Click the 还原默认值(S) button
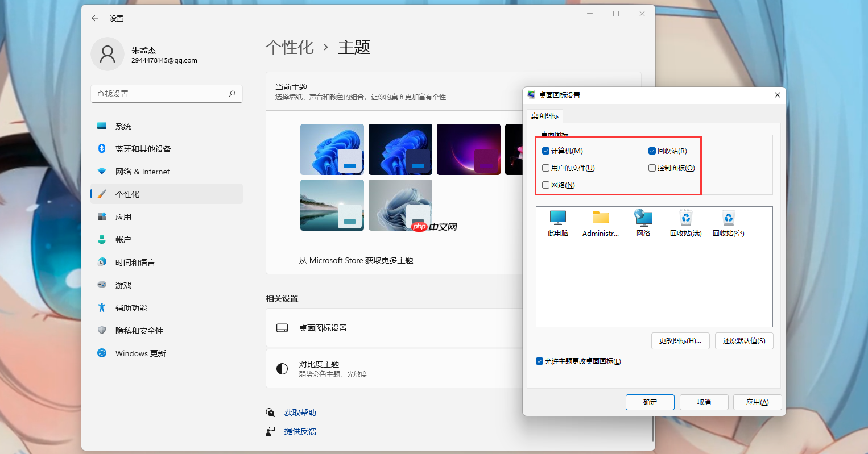 pyautogui.click(x=744, y=340)
